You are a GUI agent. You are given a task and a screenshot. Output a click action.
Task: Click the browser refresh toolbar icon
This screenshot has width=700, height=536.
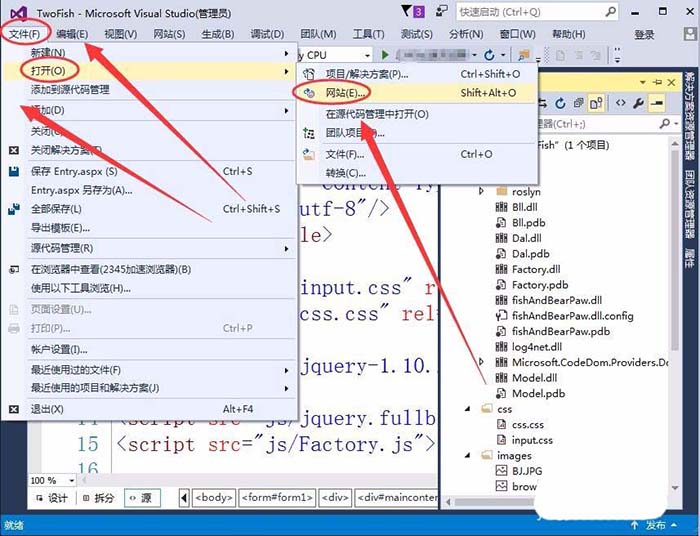(x=489, y=55)
